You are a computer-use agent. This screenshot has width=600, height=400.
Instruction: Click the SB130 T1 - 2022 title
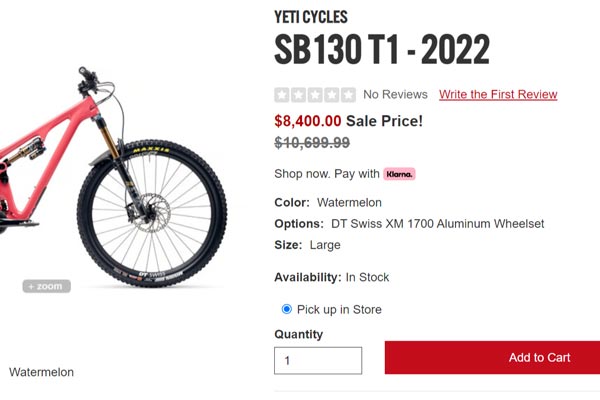382,49
